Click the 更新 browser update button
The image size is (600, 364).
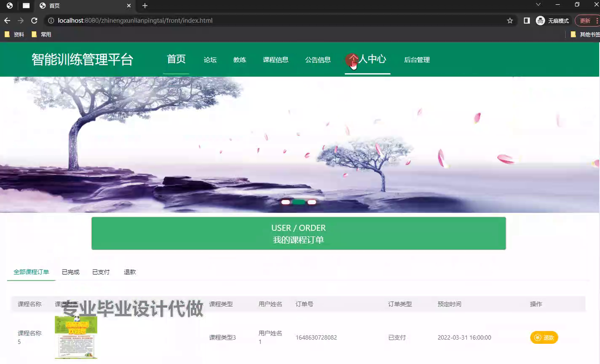click(587, 20)
